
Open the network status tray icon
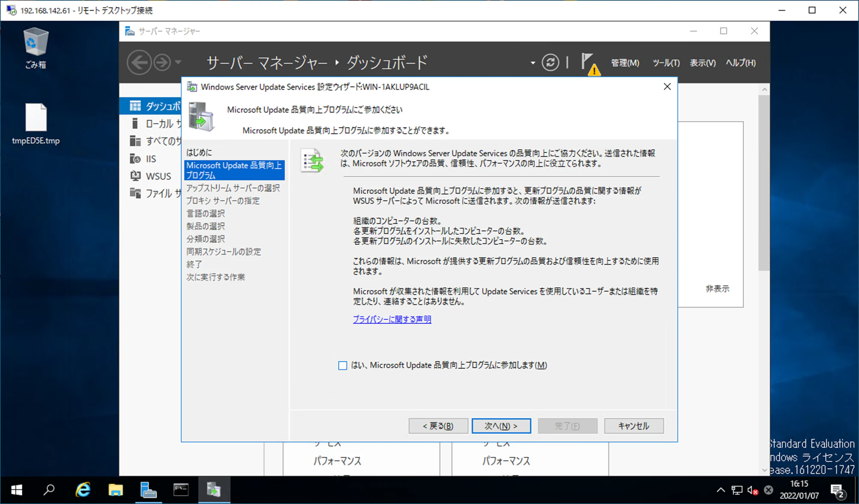click(x=737, y=490)
